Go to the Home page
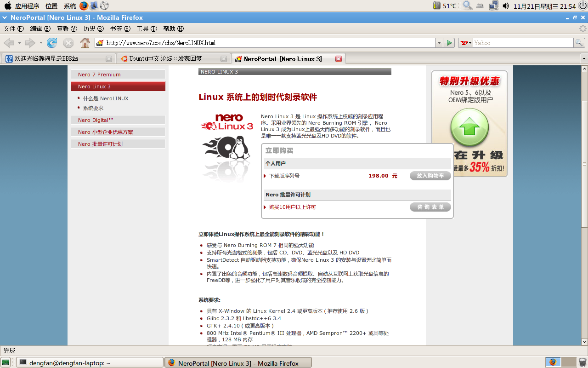Screen dimensions: 588x368 (85, 43)
